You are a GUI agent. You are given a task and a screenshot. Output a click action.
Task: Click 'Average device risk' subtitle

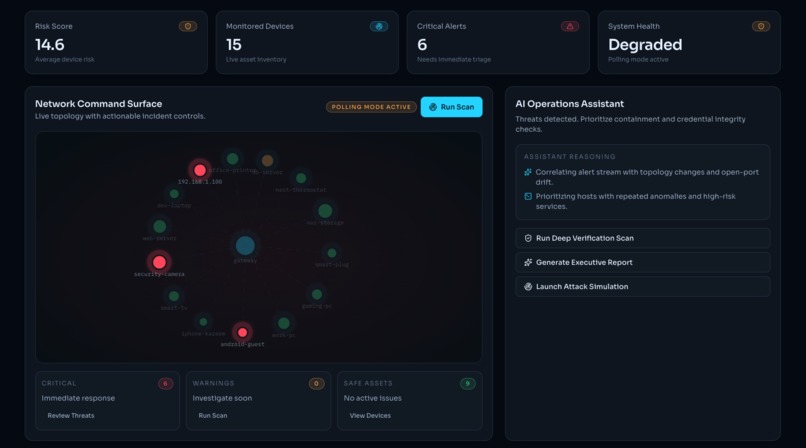[x=65, y=60]
